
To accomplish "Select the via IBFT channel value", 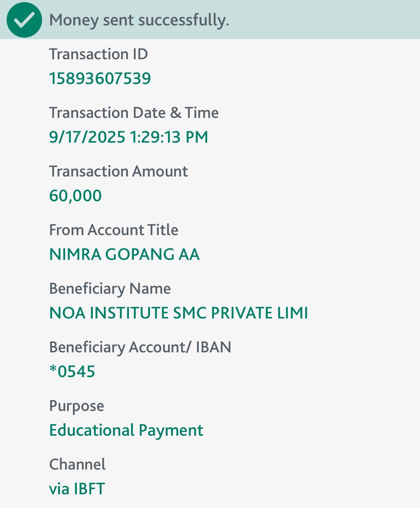I will coord(77,489).
